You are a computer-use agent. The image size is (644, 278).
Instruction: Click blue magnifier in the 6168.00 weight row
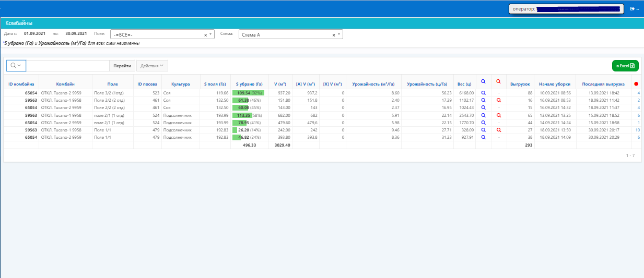[483, 93]
